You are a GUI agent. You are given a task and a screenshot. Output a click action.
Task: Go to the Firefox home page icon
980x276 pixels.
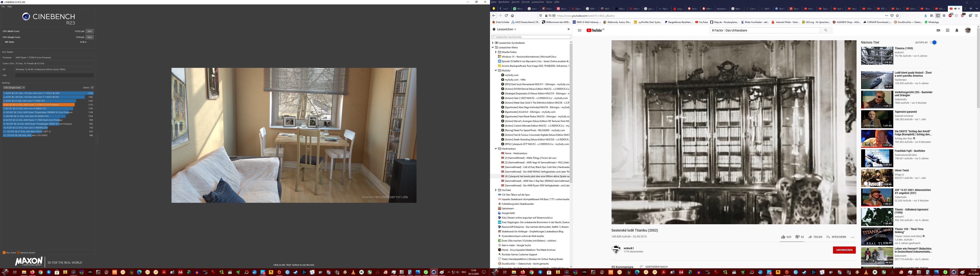coord(512,16)
